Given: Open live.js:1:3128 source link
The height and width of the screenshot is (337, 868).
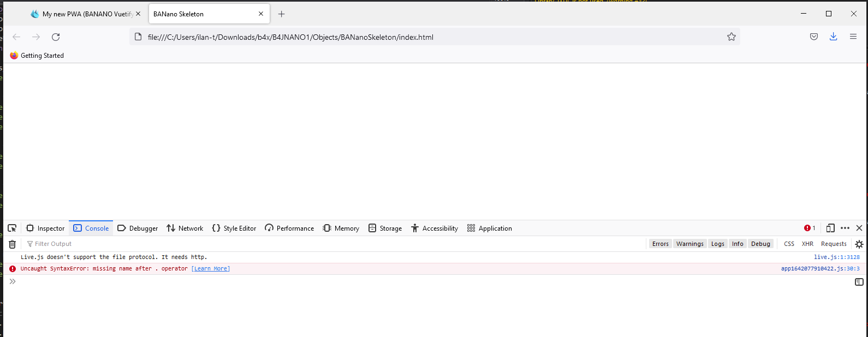Looking at the screenshot, I should 837,257.
